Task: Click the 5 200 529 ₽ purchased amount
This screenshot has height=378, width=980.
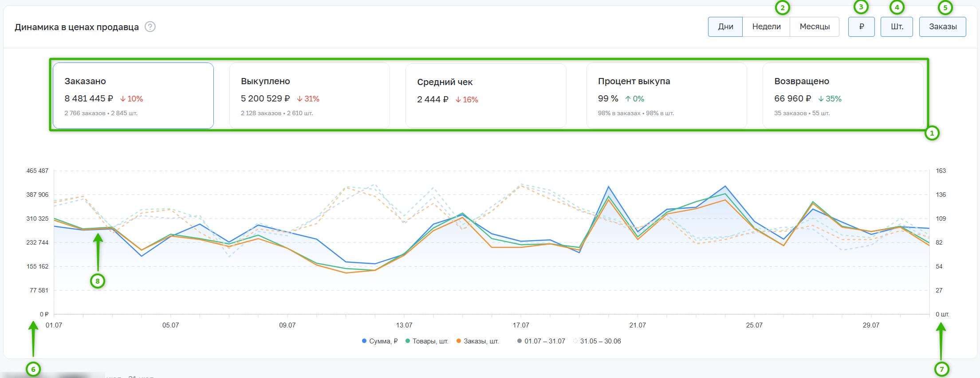Action: (265, 98)
